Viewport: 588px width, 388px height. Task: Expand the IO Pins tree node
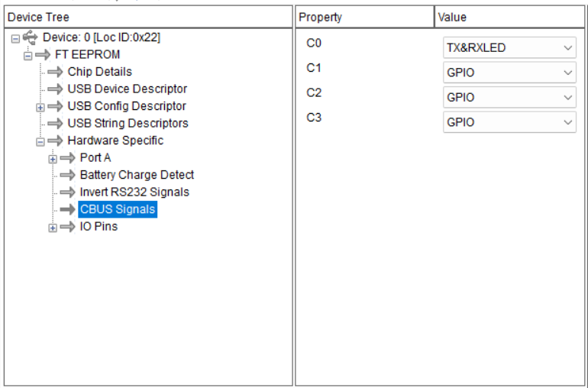53,228
